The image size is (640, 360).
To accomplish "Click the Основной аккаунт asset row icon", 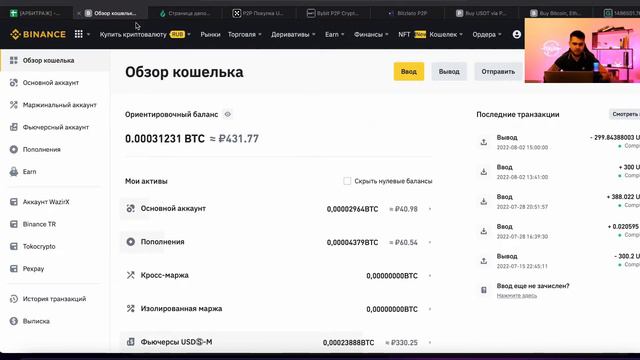I will tap(131, 209).
